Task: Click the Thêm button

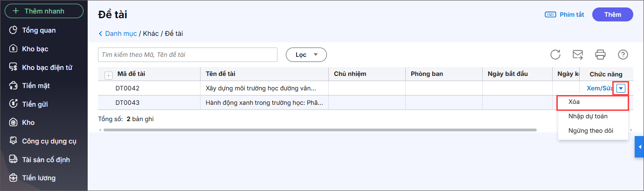Action: pyautogui.click(x=612, y=14)
